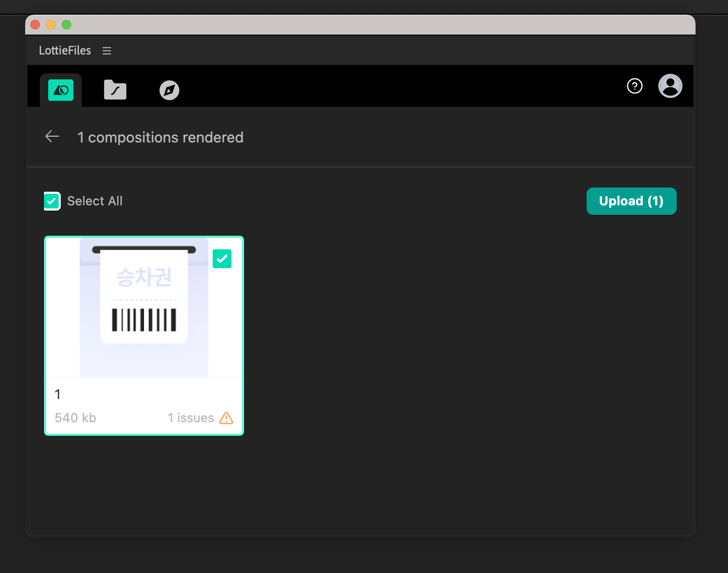Click the issues warning triangle icon
Screen dimensions: 728x573
226,418
